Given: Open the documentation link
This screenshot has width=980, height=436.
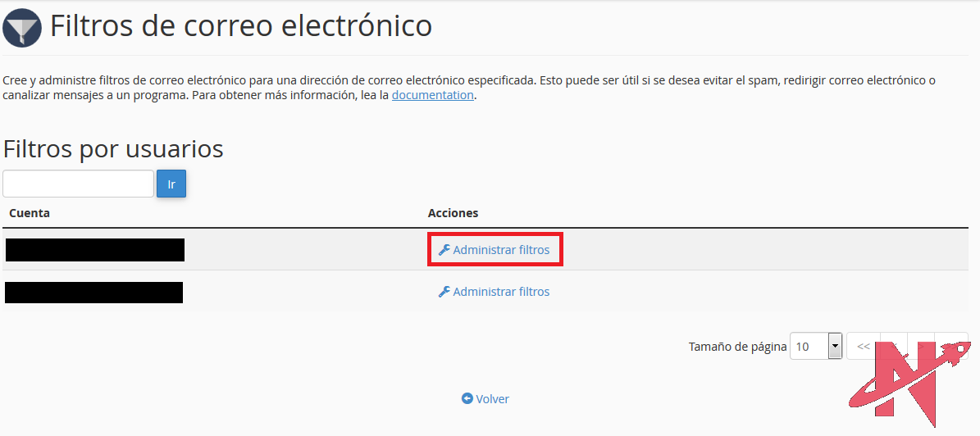Looking at the screenshot, I should pos(432,95).
